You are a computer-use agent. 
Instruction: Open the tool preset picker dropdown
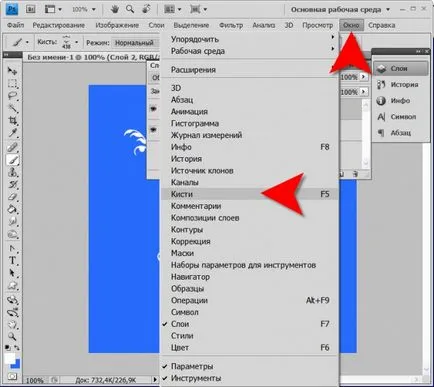coord(27,42)
